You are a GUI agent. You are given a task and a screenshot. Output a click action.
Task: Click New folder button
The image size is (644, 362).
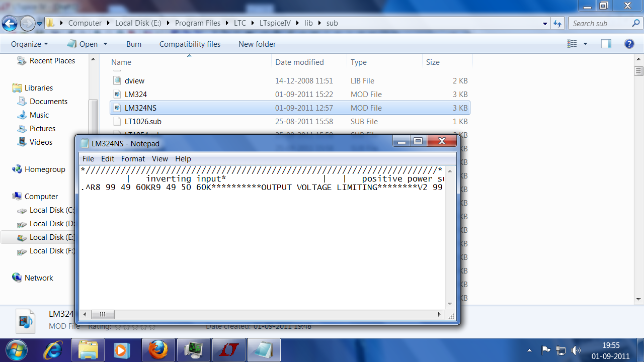tap(257, 44)
